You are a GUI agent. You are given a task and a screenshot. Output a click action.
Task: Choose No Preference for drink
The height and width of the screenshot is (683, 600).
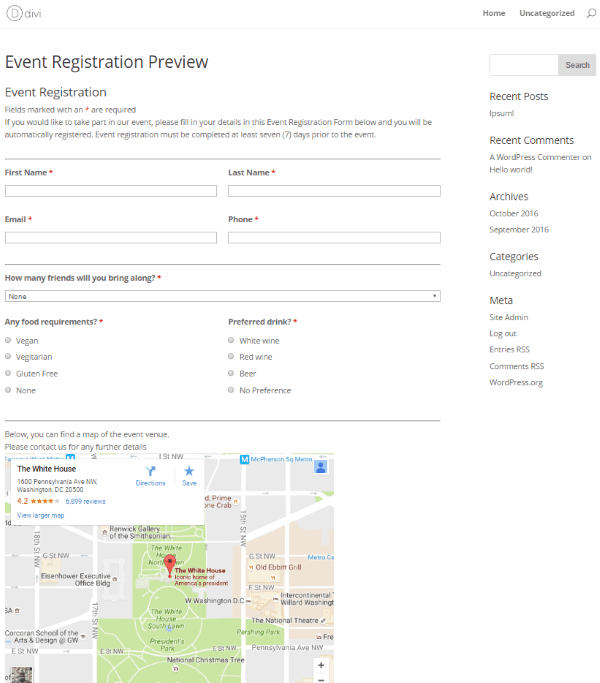click(x=231, y=390)
